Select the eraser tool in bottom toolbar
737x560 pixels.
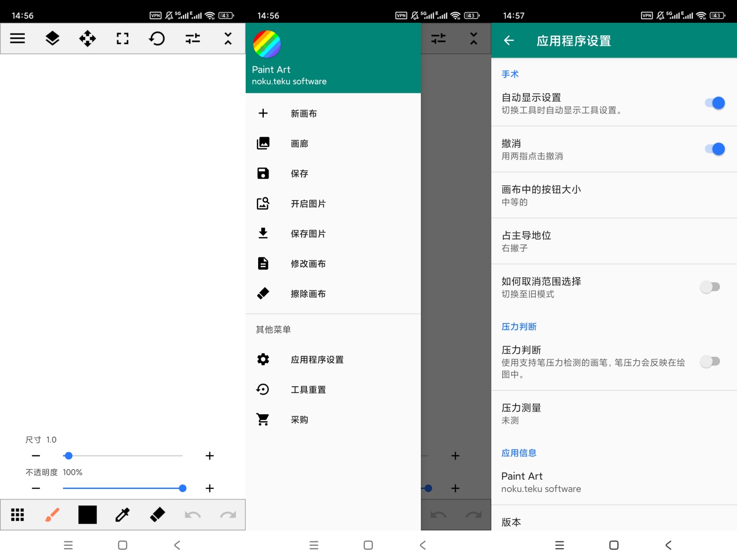(x=158, y=514)
